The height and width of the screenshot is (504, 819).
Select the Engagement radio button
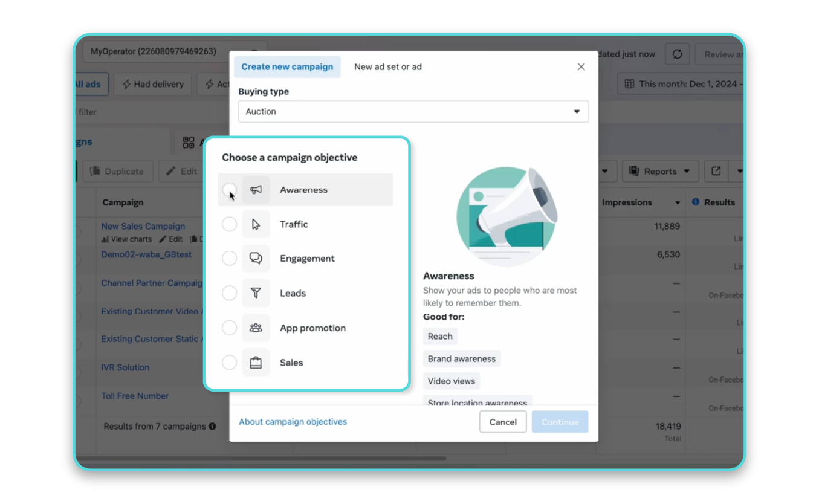point(229,259)
